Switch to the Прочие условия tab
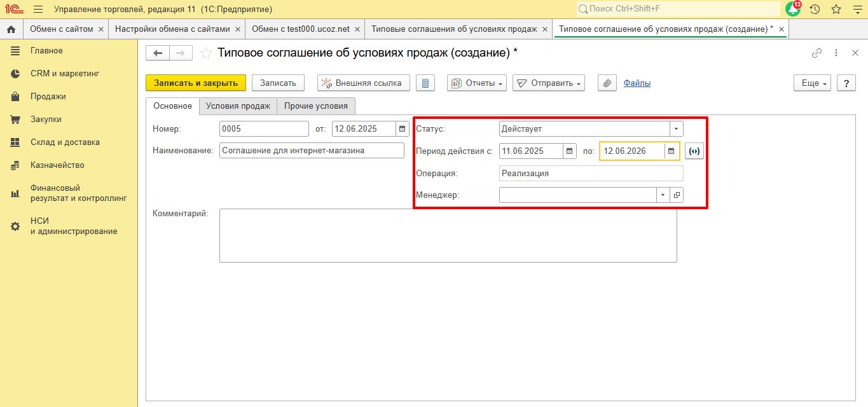This screenshot has height=407, width=868. tap(316, 106)
